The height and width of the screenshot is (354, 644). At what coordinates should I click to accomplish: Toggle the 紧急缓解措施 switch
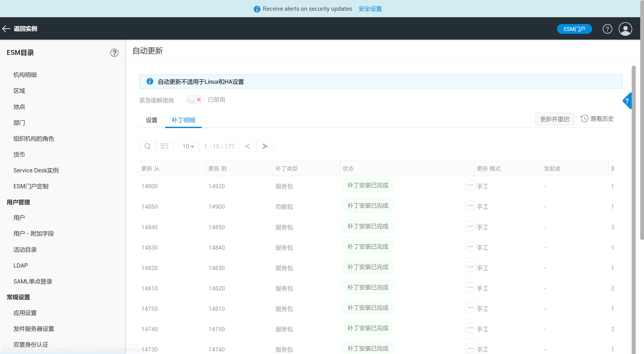(195, 100)
